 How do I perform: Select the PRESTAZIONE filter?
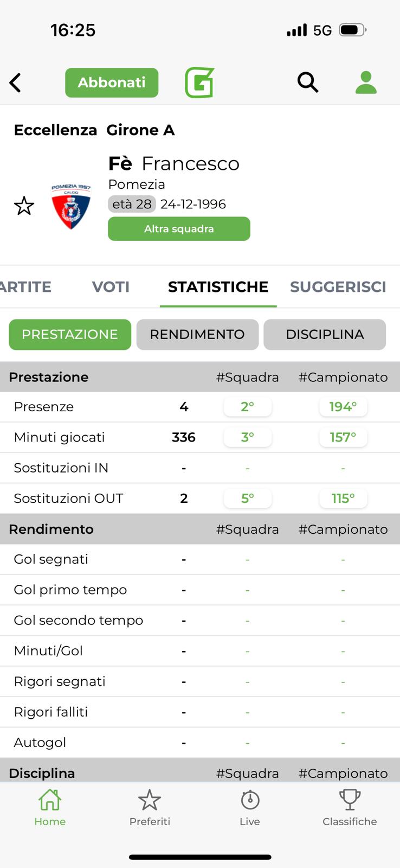70,334
